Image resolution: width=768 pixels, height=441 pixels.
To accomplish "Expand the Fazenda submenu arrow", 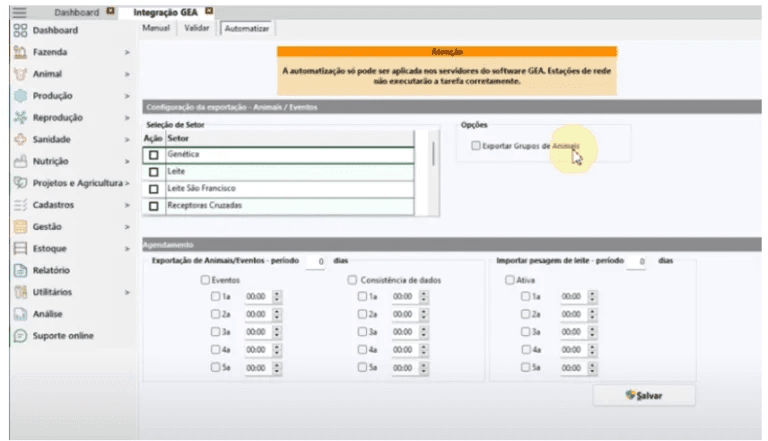I will tap(127, 52).
